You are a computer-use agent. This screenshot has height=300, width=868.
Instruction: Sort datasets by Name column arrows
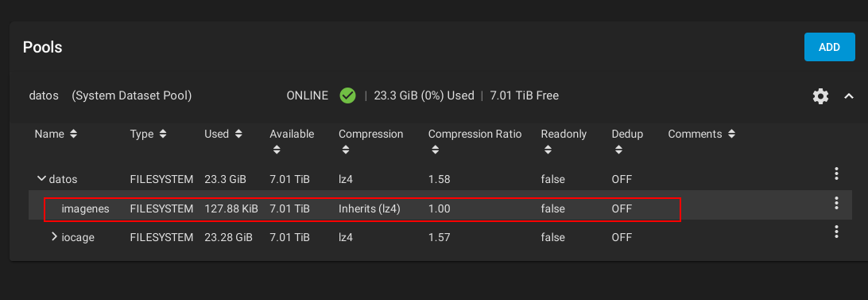tap(74, 134)
